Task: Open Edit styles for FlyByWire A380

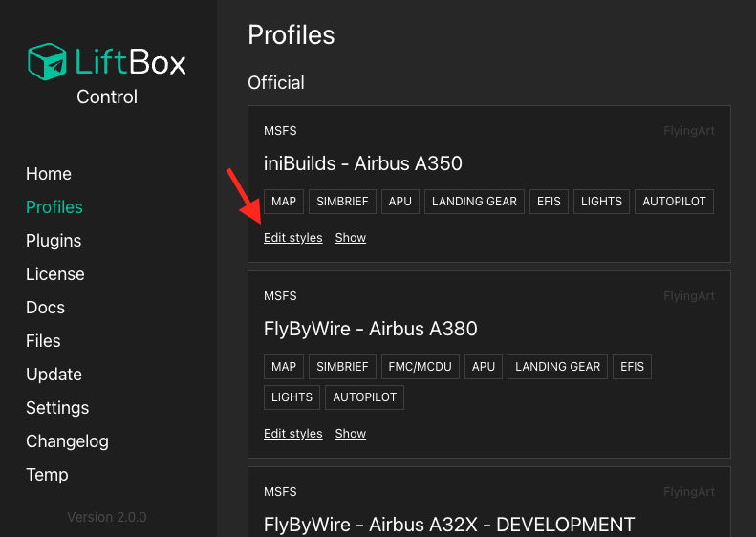Action: (293, 434)
